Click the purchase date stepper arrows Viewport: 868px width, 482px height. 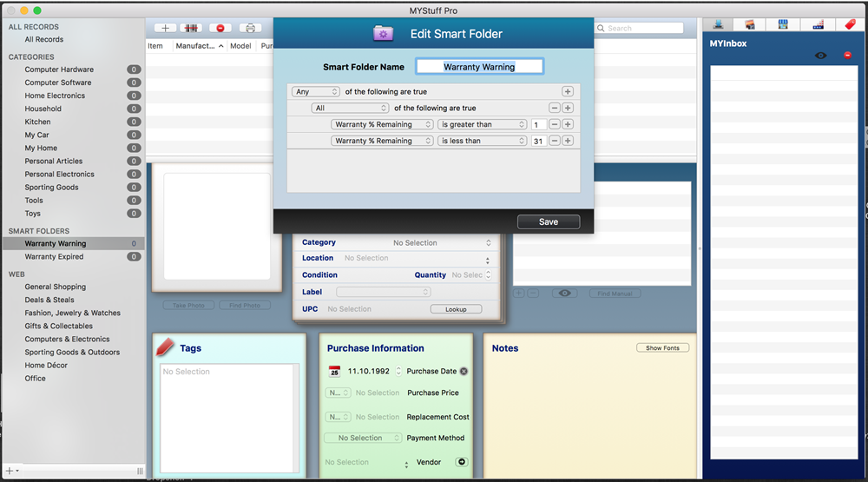(398, 371)
